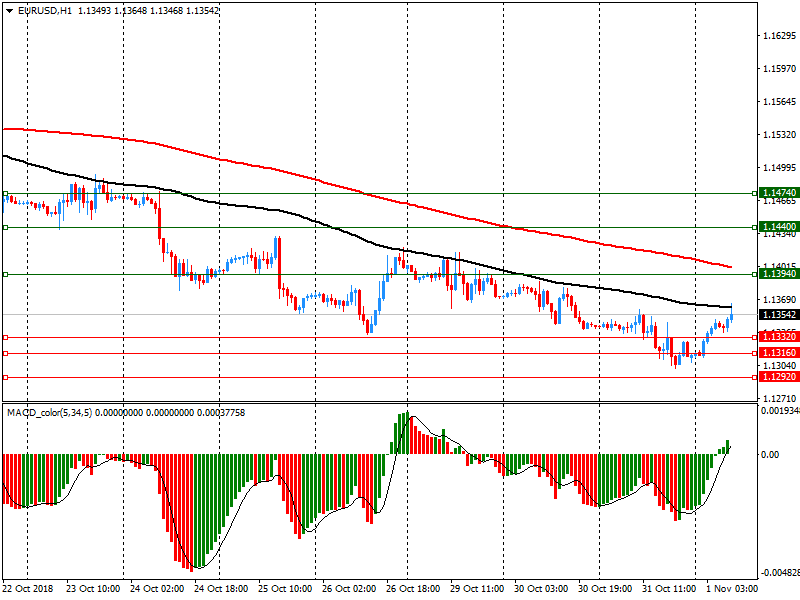Click the 24 Oct 02:00 time label
This screenshot has width=800, height=600.
[x=157, y=590]
